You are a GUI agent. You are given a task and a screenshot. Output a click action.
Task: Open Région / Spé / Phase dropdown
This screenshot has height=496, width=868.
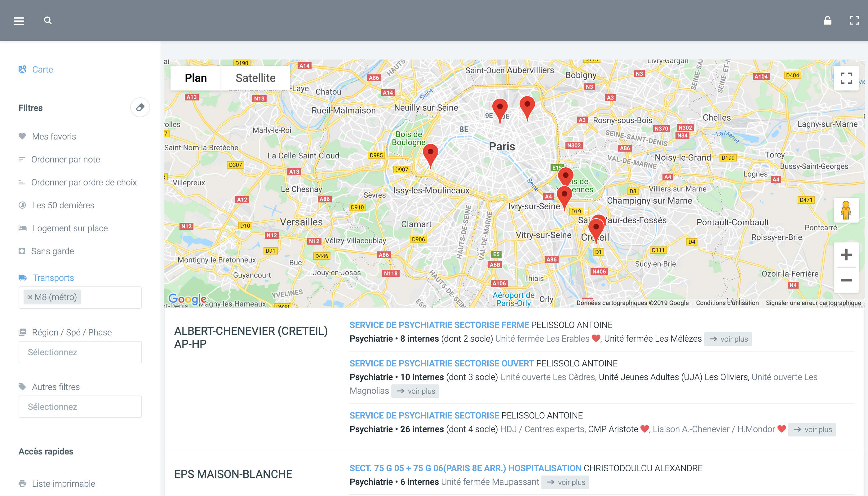(80, 352)
